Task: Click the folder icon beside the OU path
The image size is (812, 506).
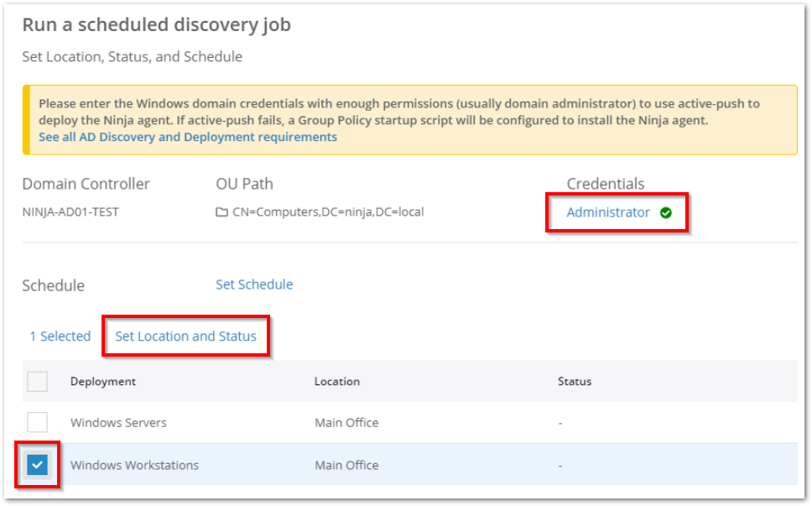Action: [222, 211]
